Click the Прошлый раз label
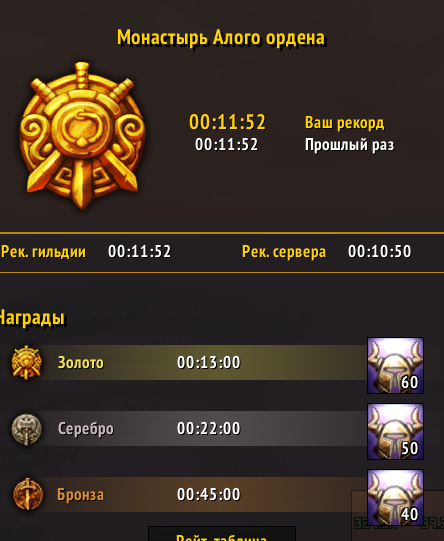The width and height of the screenshot is (444, 541). 349,145
